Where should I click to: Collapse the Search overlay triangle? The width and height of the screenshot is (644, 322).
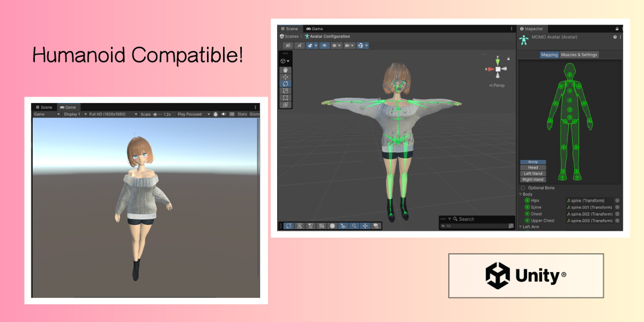tap(450, 219)
